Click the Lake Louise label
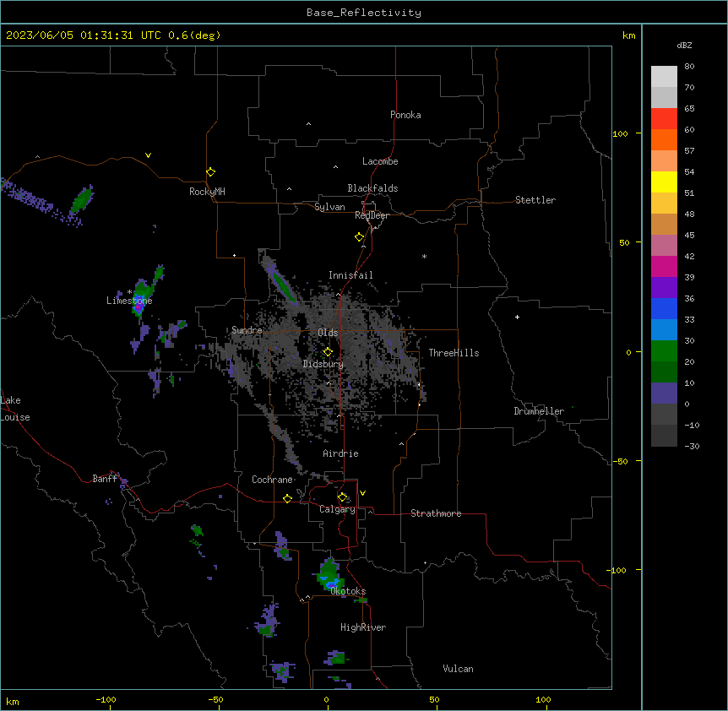 tap(15, 409)
